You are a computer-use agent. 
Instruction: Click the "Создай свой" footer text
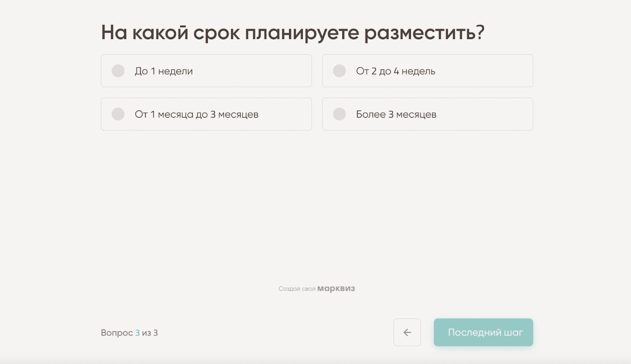coord(297,288)
